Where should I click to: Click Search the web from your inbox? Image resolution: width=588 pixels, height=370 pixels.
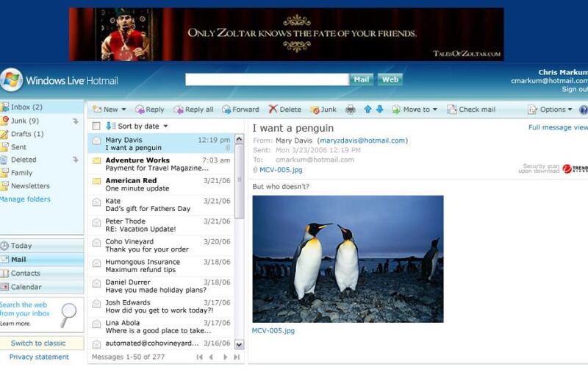click(x=24, y=309)
